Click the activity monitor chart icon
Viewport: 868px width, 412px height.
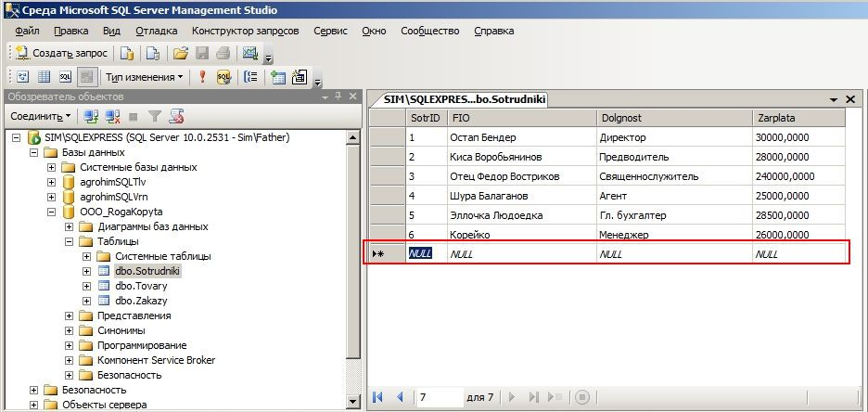[x=250, y=53]
